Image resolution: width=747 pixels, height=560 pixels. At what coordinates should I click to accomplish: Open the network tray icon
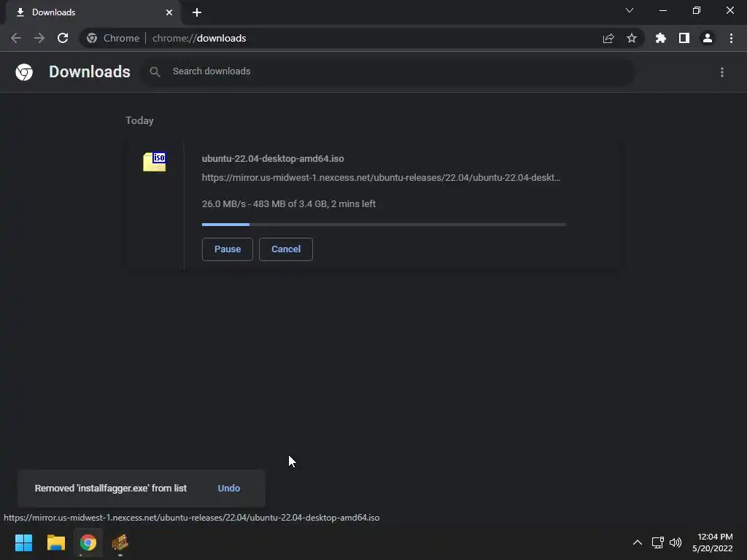pyautogui.click(x=658, y=542)
